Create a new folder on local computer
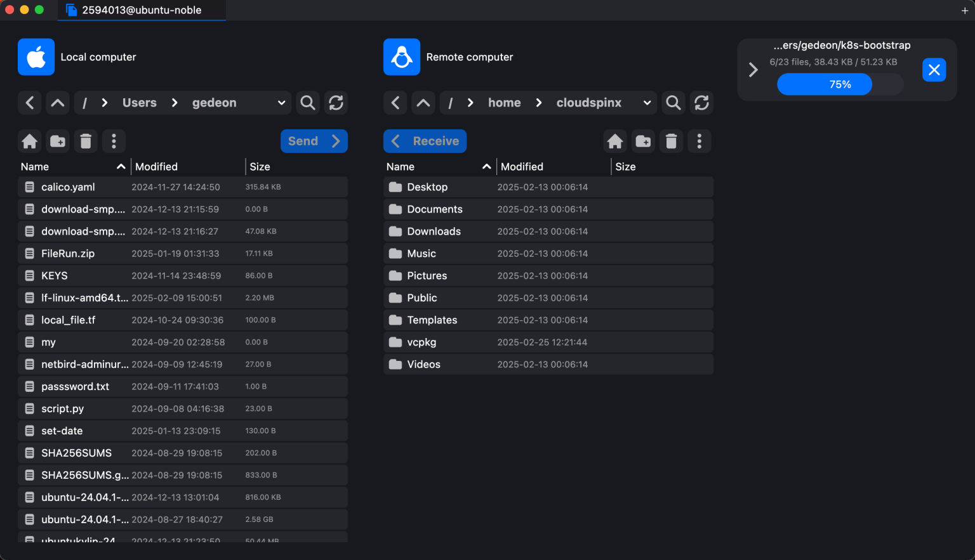The height and width of the screenshot is (560, 975). click(x=58, y=141)
